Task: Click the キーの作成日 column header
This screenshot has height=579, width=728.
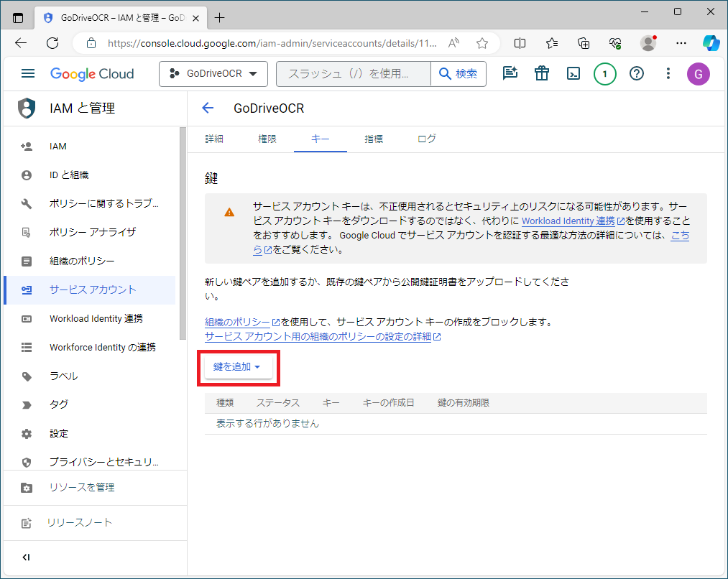Action: point(388,403)
